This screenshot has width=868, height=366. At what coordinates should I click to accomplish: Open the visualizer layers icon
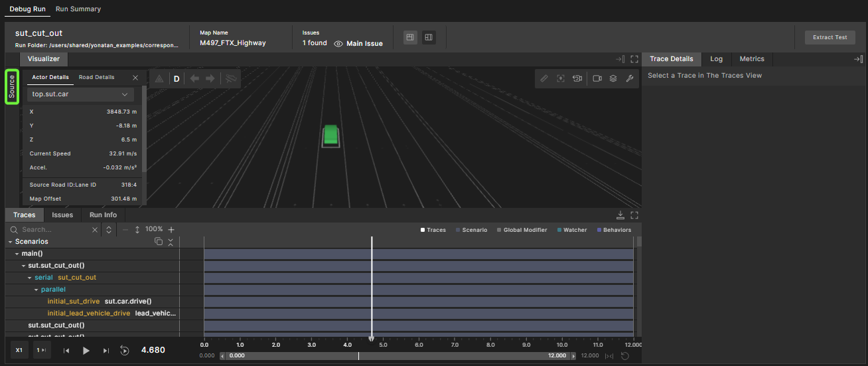pos(613,78)
